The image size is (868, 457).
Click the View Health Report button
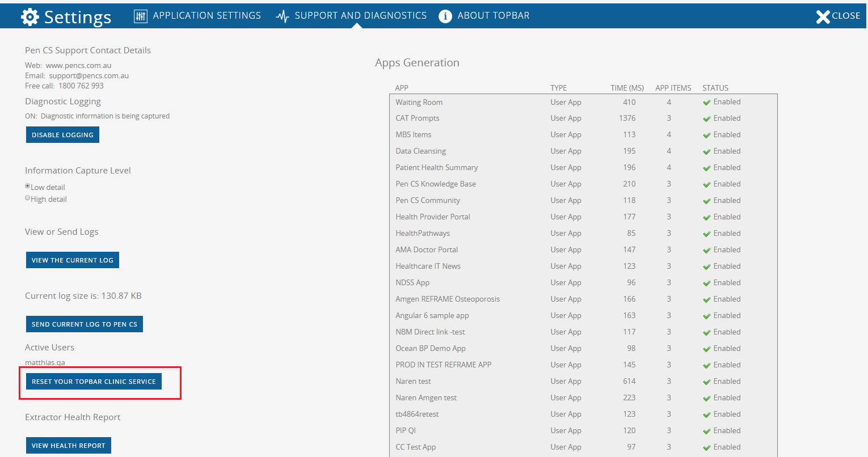69,446
